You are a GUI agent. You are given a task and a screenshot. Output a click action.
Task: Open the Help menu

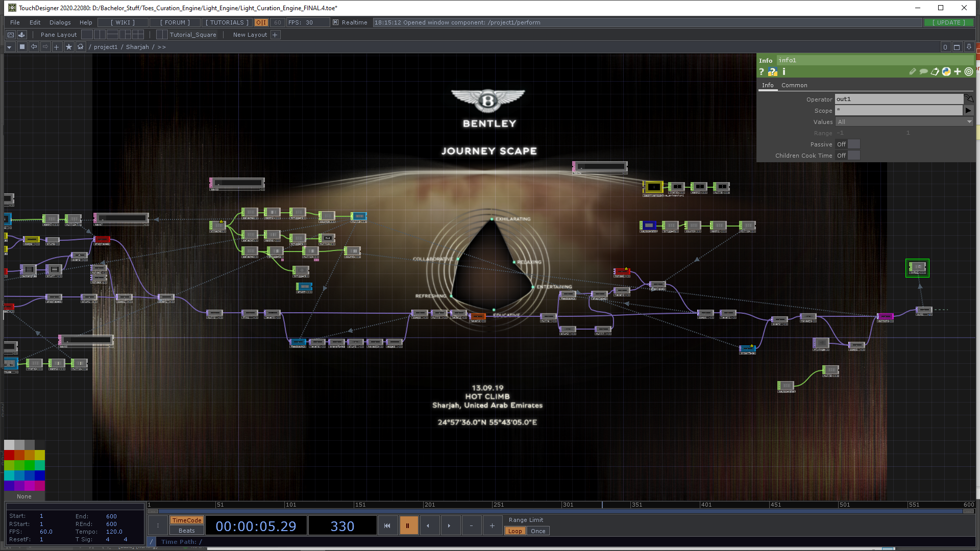pos(86,22)
